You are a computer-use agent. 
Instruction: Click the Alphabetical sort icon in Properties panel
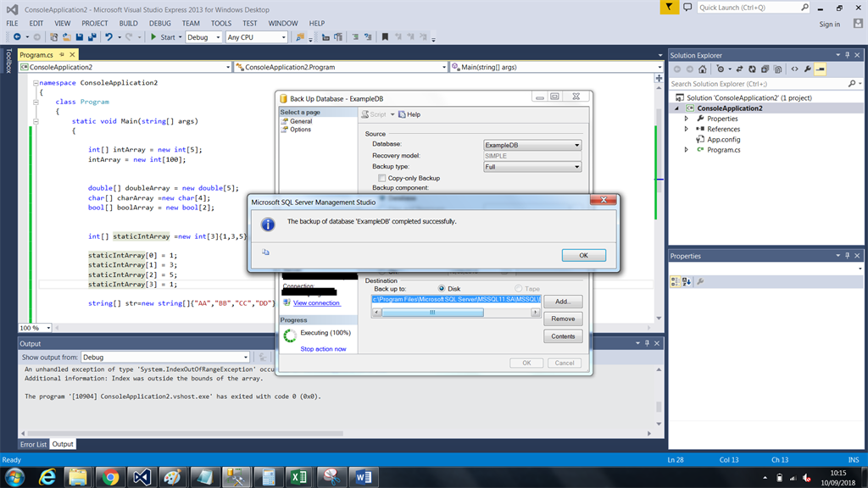pos(687,281)
